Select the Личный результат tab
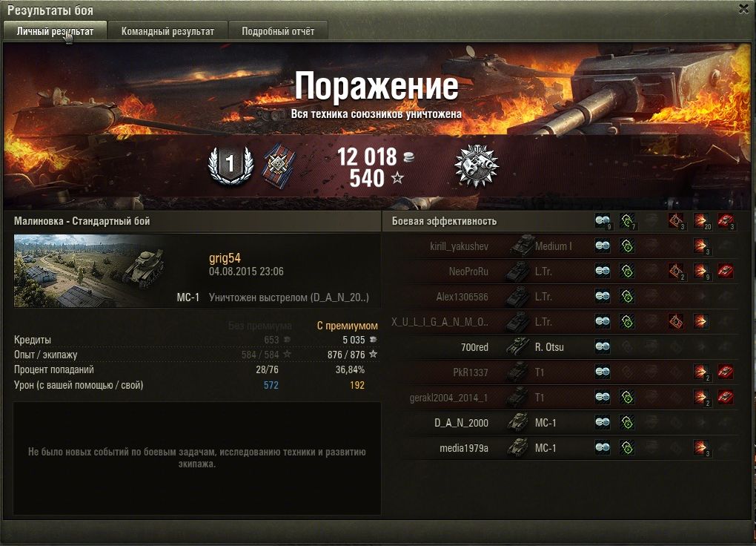This screenshot has width=756, height=546. coord(55,31)
